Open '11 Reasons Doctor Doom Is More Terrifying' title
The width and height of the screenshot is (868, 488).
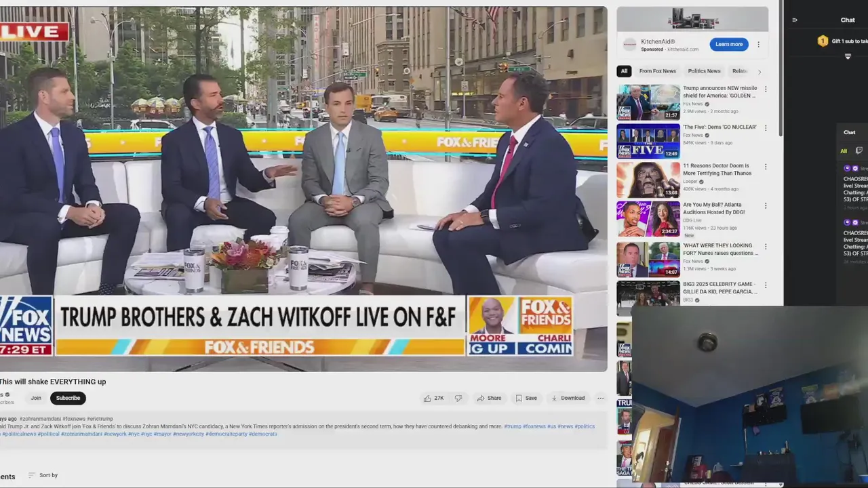point(717,169)
